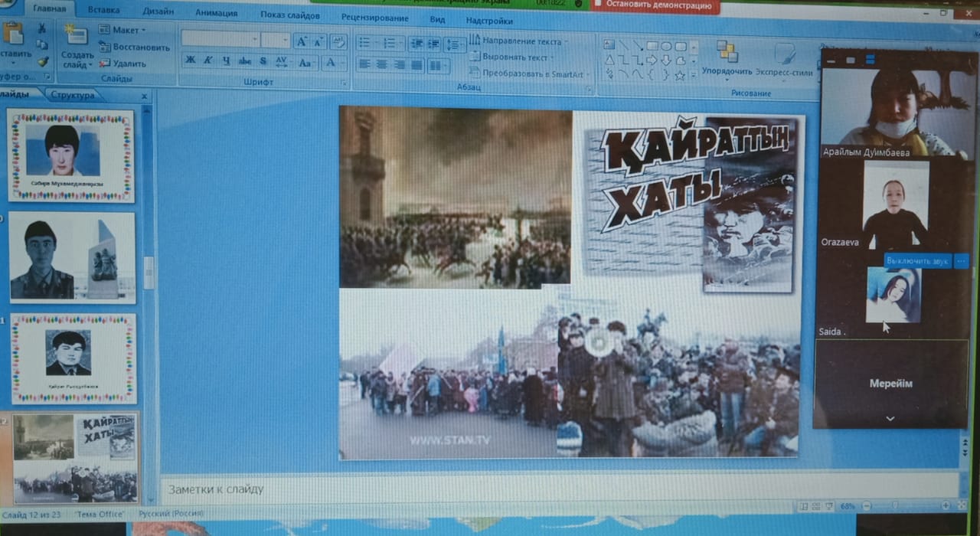Image resolution: width=980 pixels, height=536 pixels.
Task: Click the bulleted list icon
Action: pos(365,43)
